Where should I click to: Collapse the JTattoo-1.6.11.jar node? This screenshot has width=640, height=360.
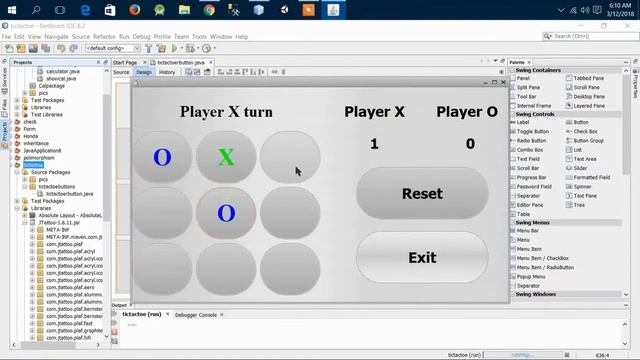pos(25,222)
